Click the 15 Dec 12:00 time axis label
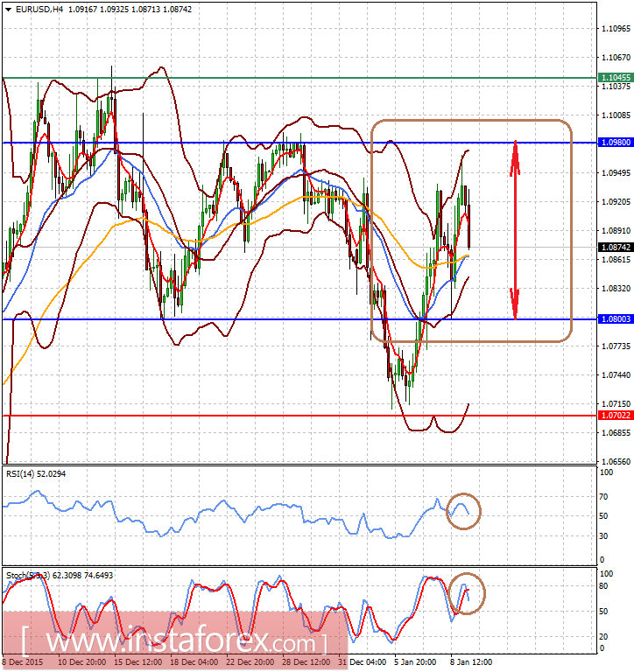Screen dimensions: 634x672 point(137,661)
